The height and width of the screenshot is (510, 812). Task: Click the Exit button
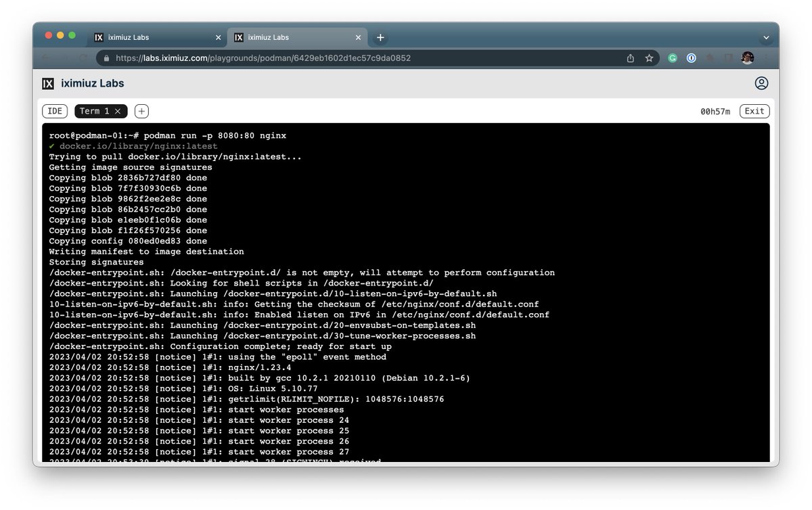pyautogui.click(x=754, y=111)
